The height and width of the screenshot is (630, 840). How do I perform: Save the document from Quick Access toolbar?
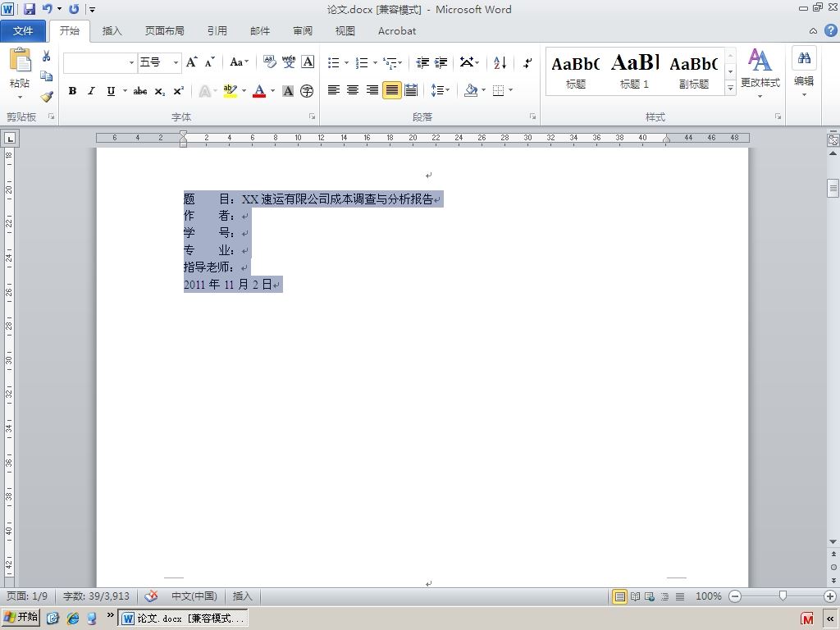(30, 9)
